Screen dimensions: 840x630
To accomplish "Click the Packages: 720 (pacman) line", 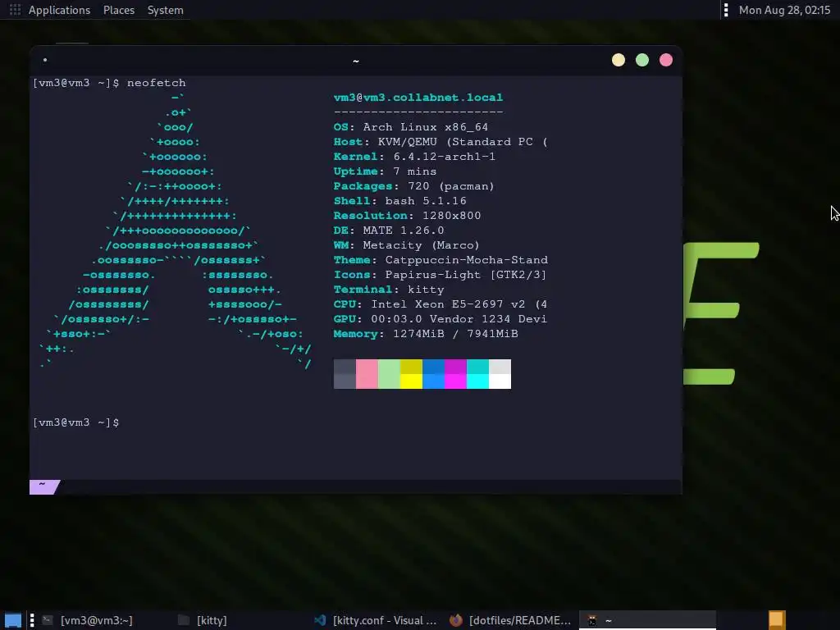I will tap(413, 186).
